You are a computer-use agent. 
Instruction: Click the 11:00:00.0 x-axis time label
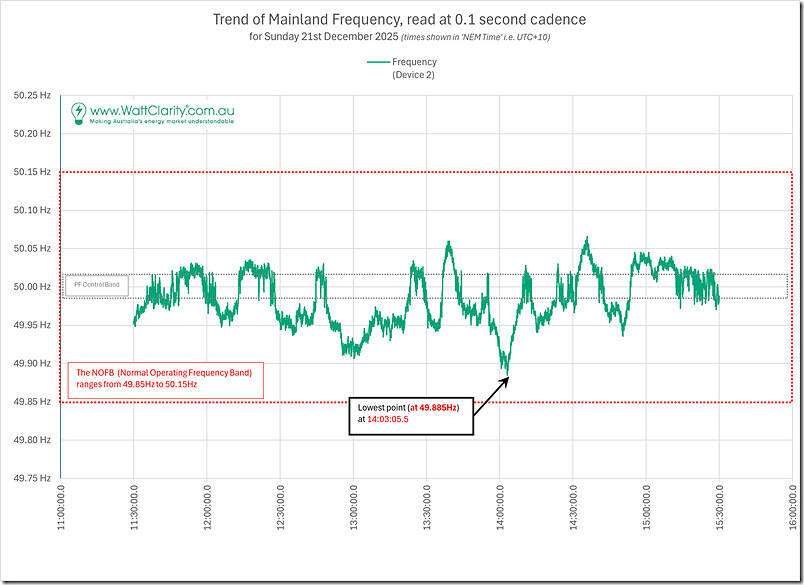62,522
